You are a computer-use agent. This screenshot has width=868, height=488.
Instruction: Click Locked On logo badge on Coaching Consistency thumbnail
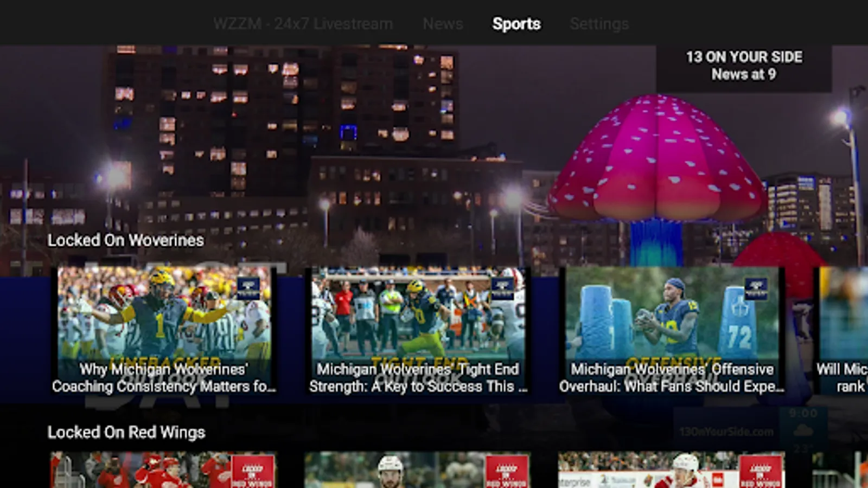pos(248,288)
